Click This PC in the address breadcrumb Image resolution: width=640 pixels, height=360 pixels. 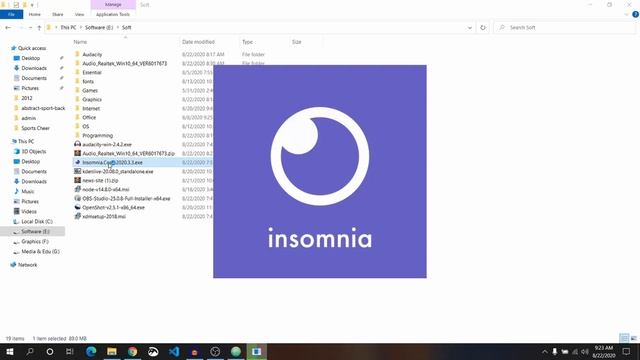[68, 27]
